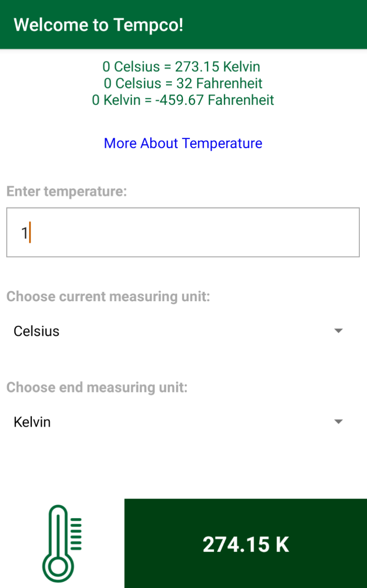Open the Kelvin dropdown arrow
Viewport: 367px width, 588px height.
coord(338,422)
